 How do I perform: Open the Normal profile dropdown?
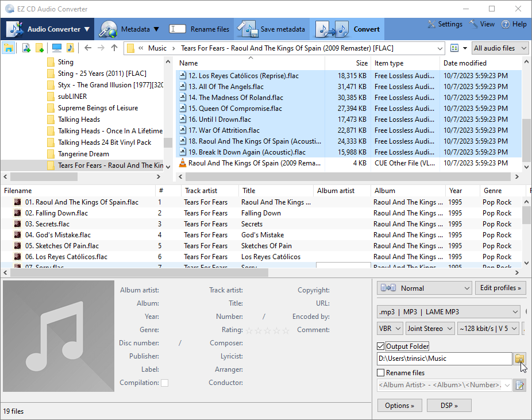click(x=424, y=288)
